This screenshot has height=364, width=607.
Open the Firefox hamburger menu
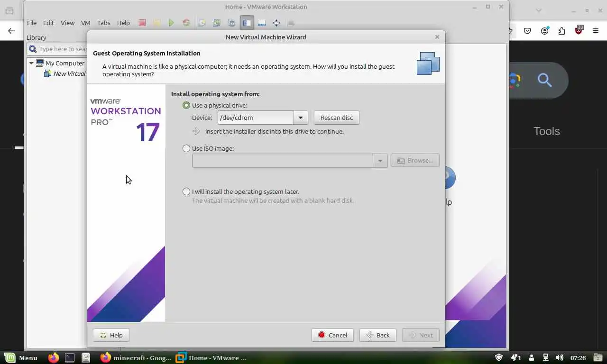[596, 31]
